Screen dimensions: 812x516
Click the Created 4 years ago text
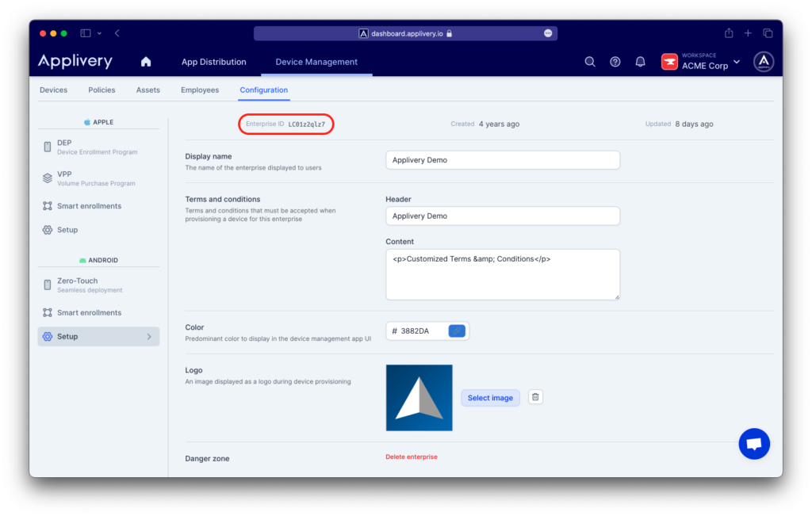pyautogui.click(x=485, y=124)
